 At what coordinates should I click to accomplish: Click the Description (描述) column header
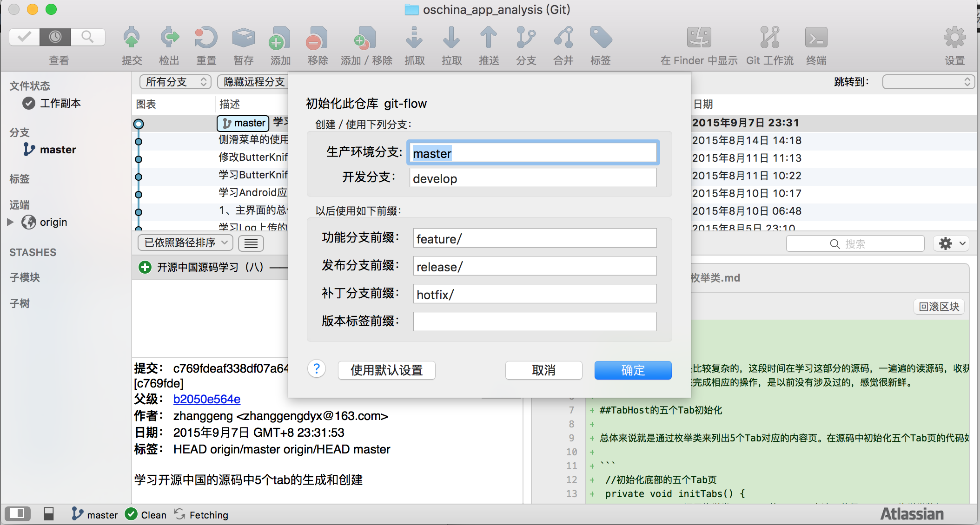pyautogui.click(x=230, y=104)
